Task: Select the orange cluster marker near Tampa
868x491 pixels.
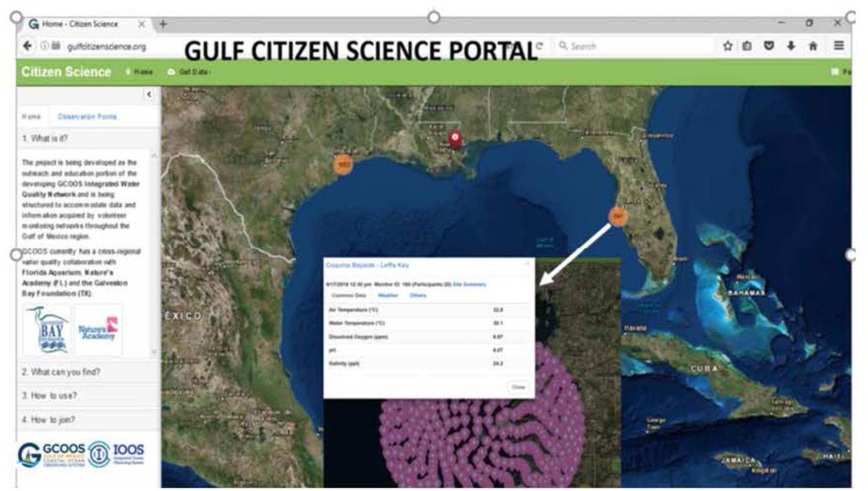Action: click(x=618, y=217)
